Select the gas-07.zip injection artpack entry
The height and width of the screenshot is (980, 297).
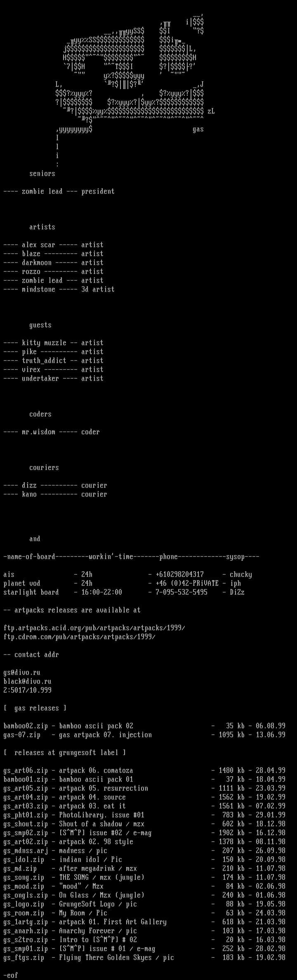click(x=144, y=735)
